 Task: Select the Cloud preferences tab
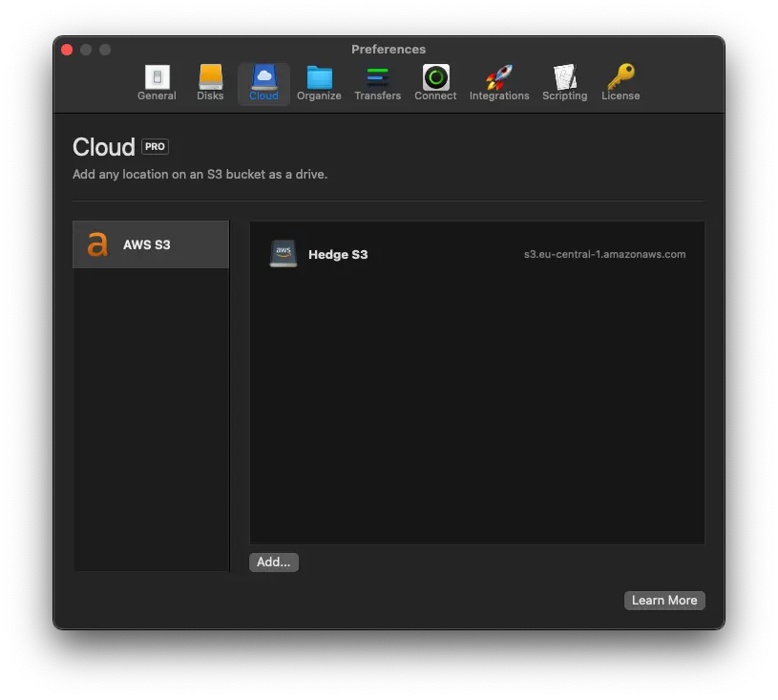tap(263, 83)
